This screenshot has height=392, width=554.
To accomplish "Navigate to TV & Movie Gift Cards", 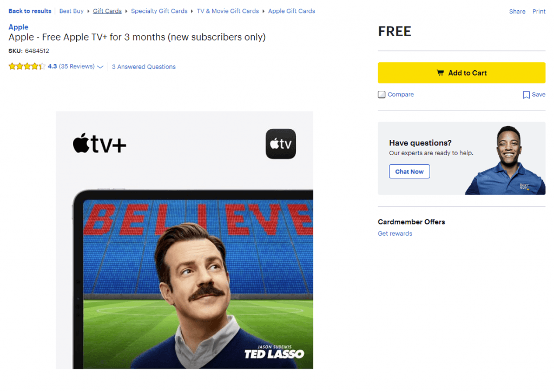I will pyautogui.click(x=228, y=11).
